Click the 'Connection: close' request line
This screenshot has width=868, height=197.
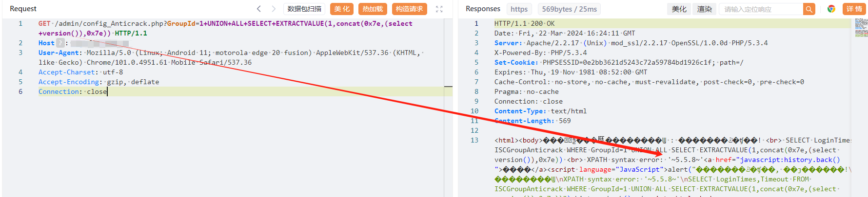click(73, 91)
